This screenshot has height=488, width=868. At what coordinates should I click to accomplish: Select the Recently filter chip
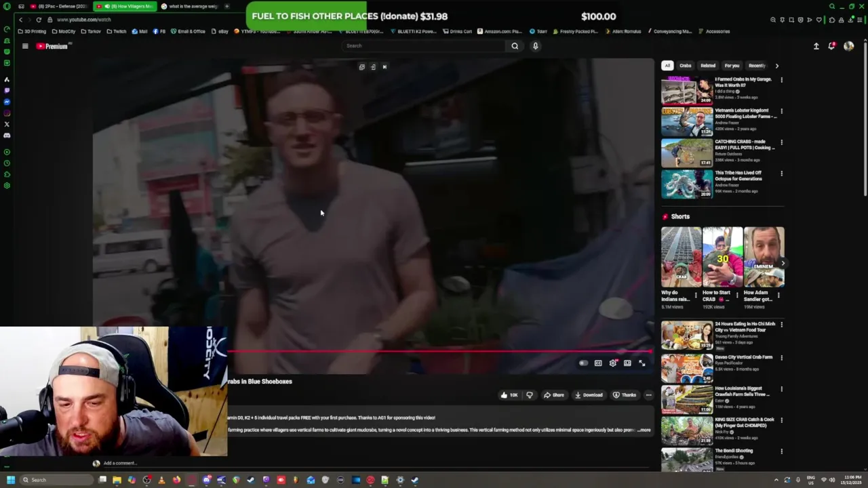[x=757, y=66]
